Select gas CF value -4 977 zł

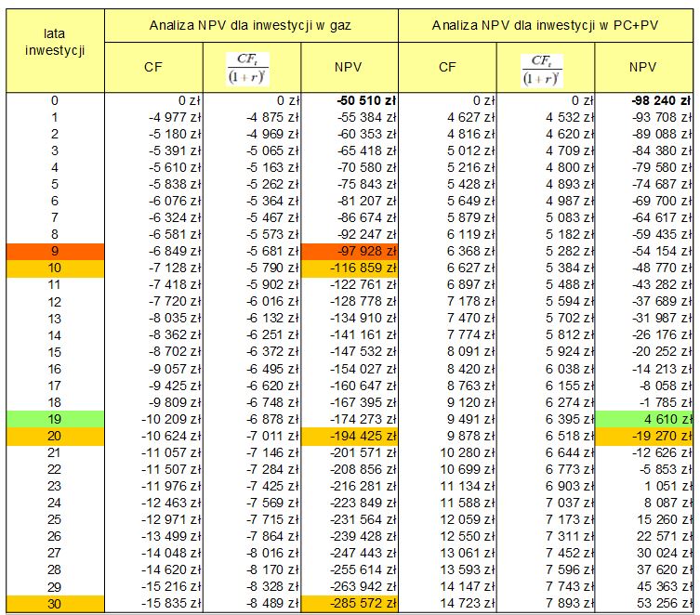click(x=175, y=118)
